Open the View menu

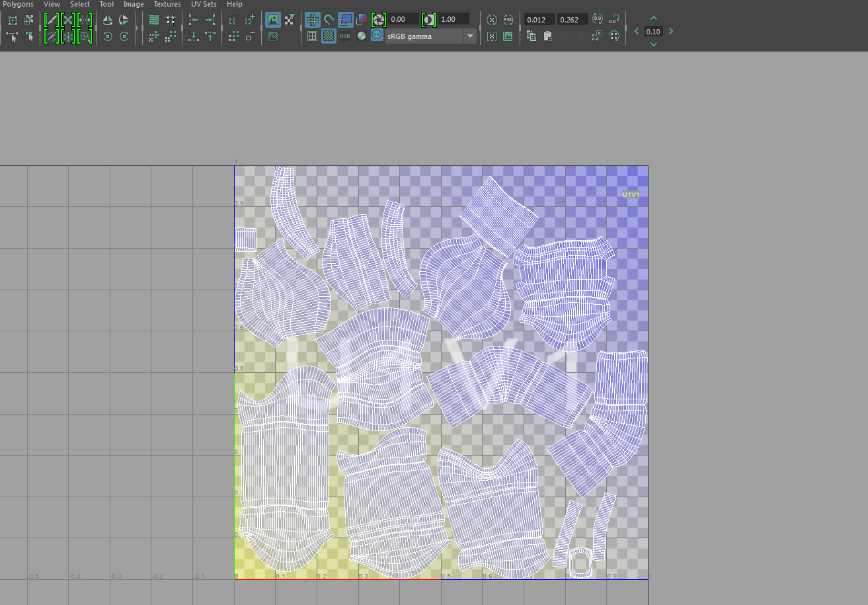52,4
